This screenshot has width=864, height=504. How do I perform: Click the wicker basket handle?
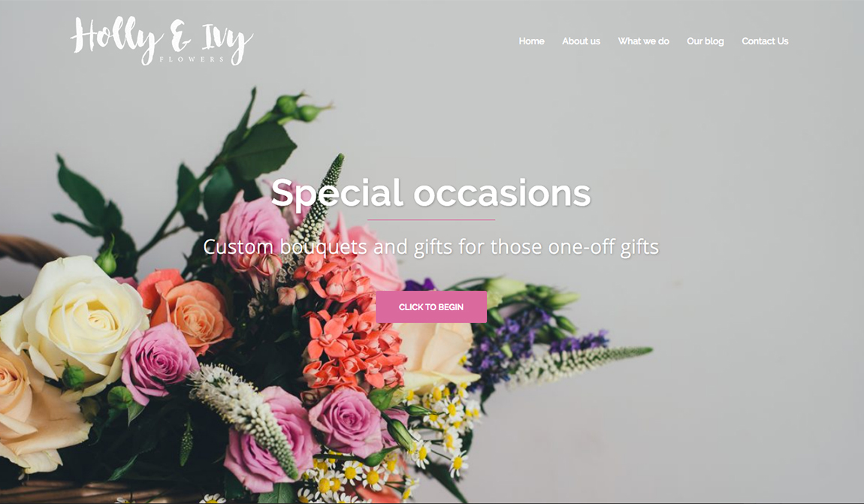click(x=28, y=249)
